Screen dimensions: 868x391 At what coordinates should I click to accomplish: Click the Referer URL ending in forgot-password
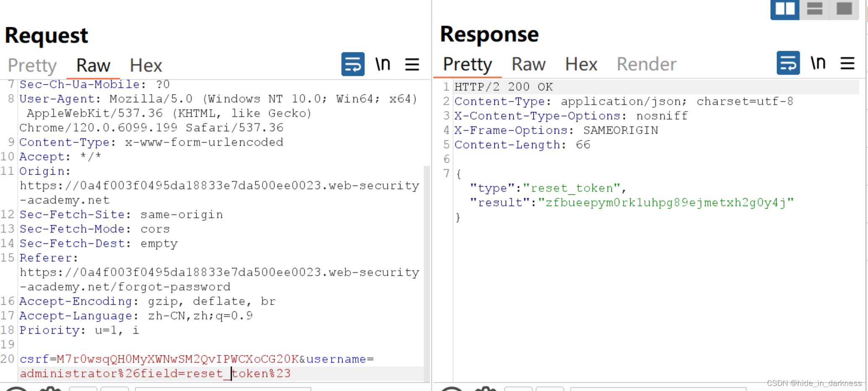(219, 280)
